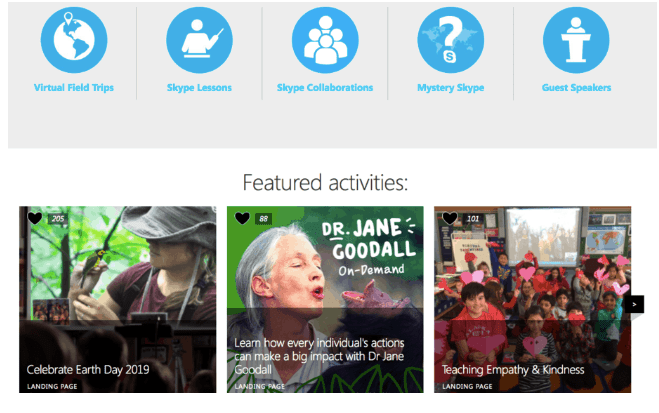The height and width of the screenshot is (413, 659).
Task: Open the Mystery Skype text label
Action: point(450,88)
